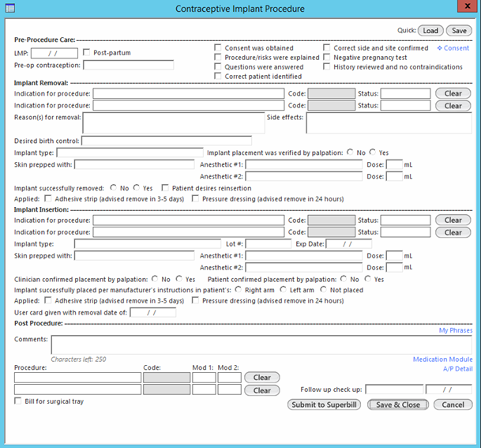Select No for Implant successfully removed
This screenshot has height=448, width=481.
click(114, 187)
